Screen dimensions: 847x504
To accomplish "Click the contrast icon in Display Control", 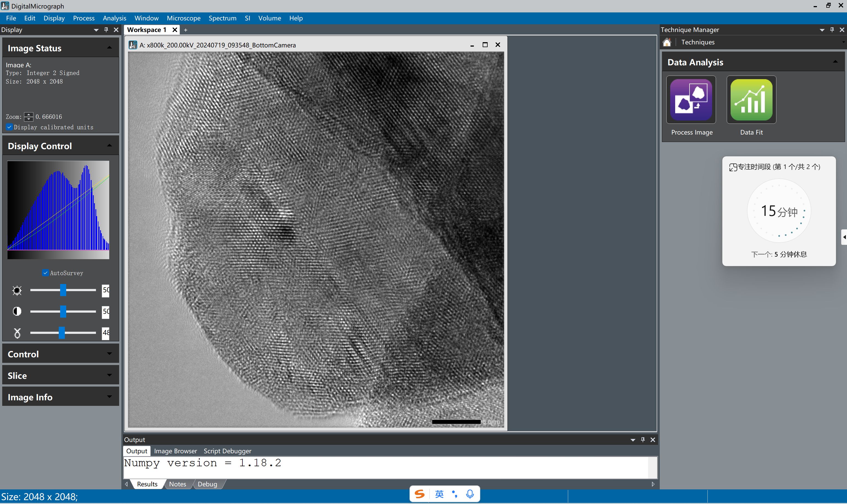I will pyautogui.click(x=17, y=312).
